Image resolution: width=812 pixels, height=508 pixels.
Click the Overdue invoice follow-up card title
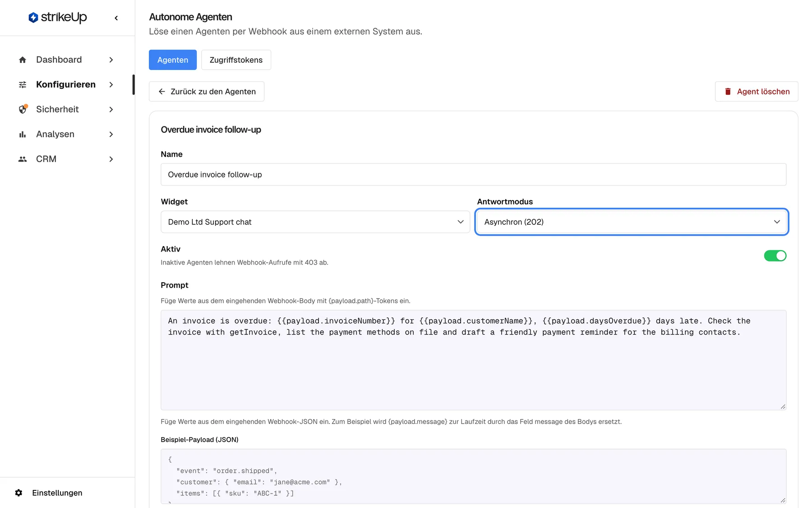[x=211, y=130]
